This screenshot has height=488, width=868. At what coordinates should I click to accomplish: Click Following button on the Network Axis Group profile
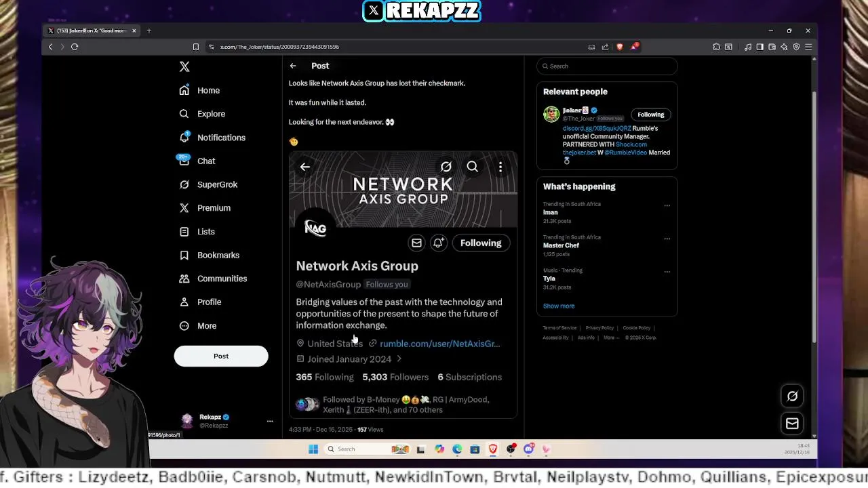pyautogui.click(x=481, y=243)
